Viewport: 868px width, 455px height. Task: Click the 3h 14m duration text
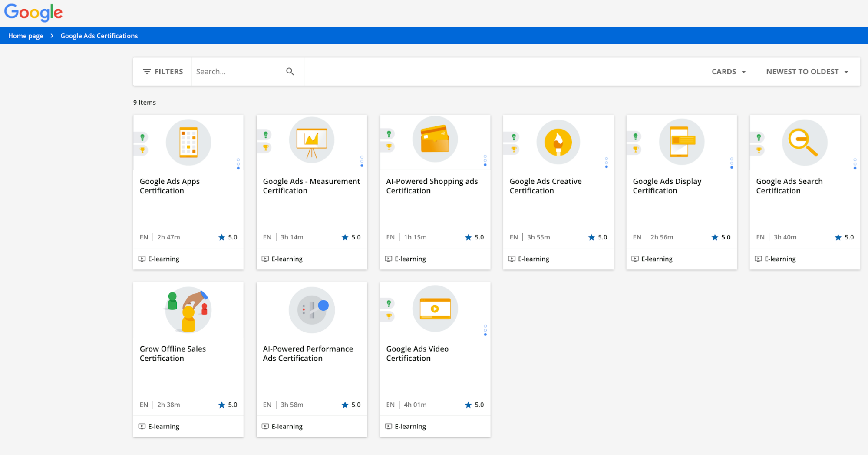292,237
